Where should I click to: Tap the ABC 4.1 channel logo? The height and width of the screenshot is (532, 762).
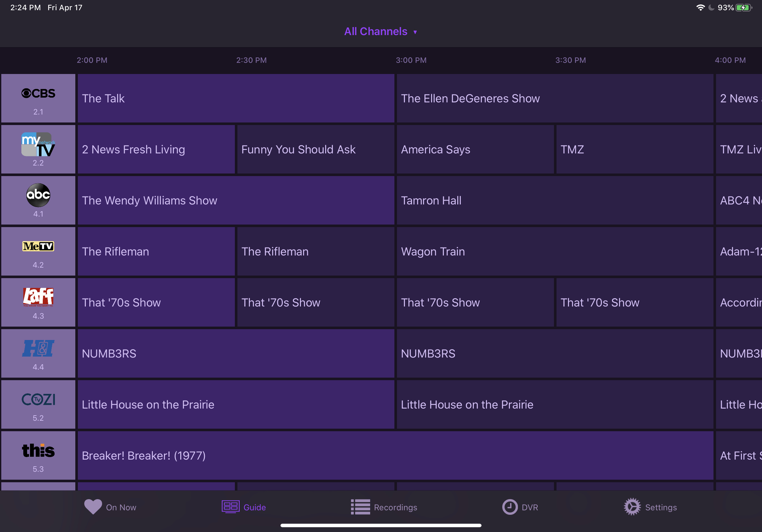coord(38,195)
